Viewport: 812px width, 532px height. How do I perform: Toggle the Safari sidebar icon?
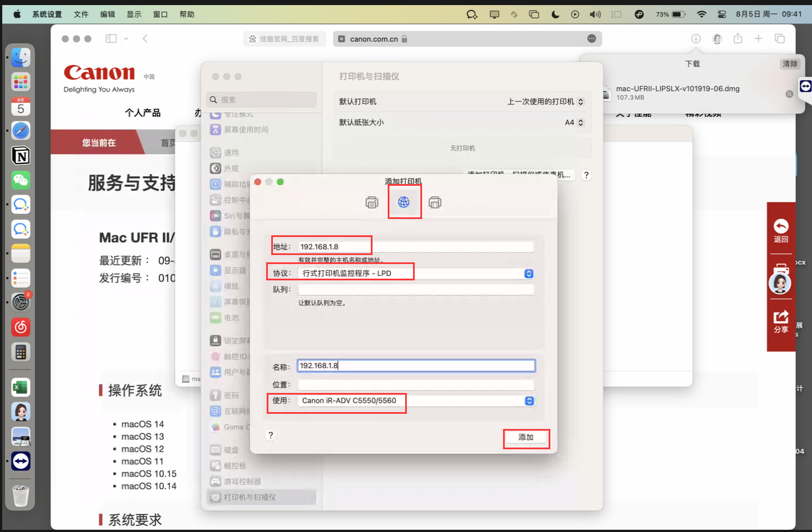coord(111,39)
